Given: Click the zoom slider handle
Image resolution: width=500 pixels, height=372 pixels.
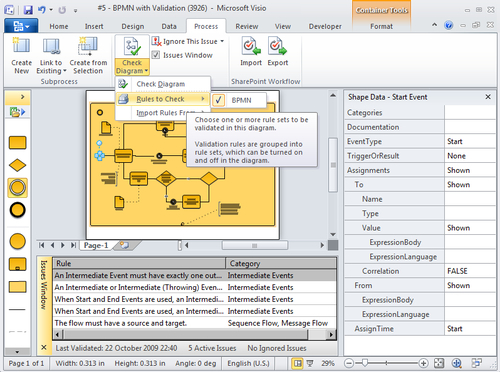Looking at the screenshot, I should coord(365,363).
